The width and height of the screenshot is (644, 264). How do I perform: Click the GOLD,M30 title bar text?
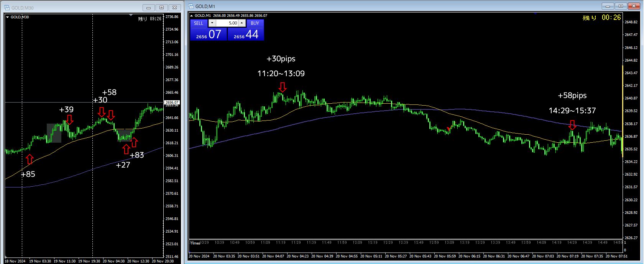click(x=22, y=8)
